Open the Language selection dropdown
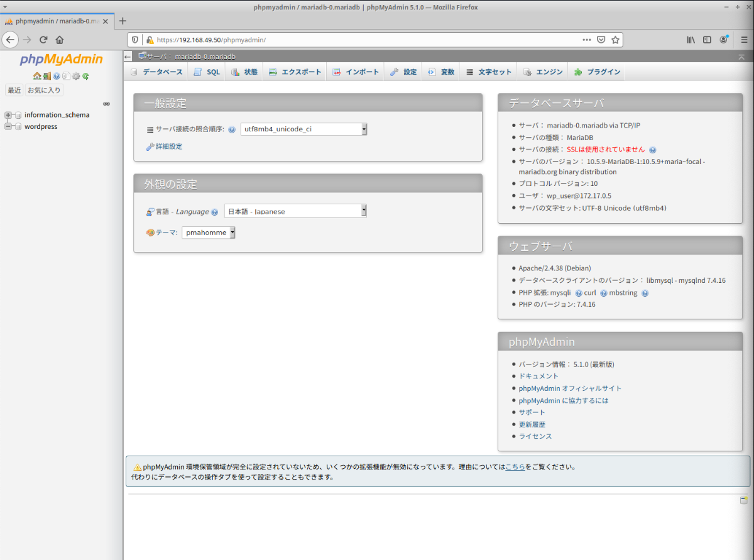This screenshot has width=754, height=560. (x=295, y=211)
